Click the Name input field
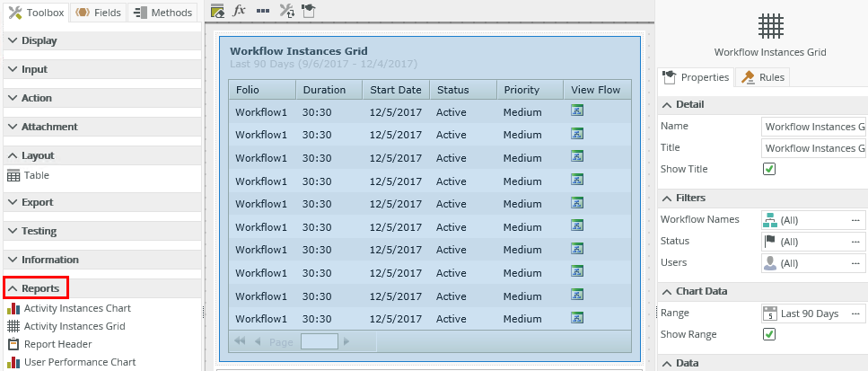868x371 pixels. pyautogui.click(x=812, y=127)
